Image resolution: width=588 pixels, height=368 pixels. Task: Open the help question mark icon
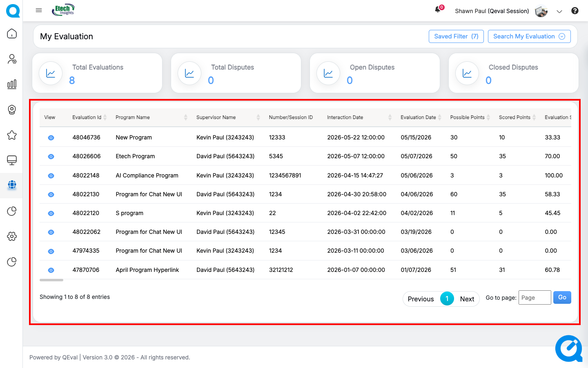575,11
